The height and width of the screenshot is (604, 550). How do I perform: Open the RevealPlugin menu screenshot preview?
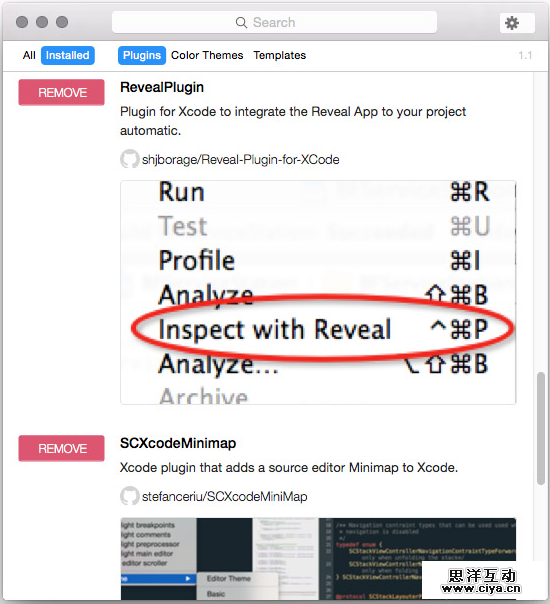click(318, 292)
